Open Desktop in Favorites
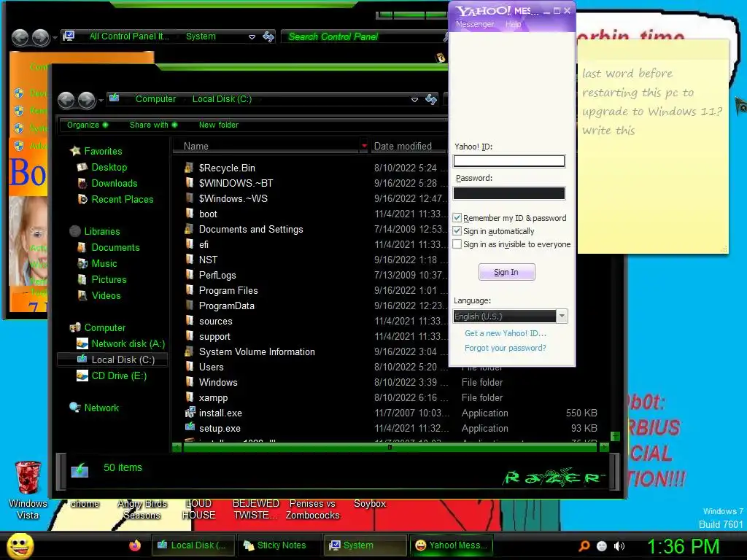The width and height of the screenshot is (747, 560). tap(109, 167)
